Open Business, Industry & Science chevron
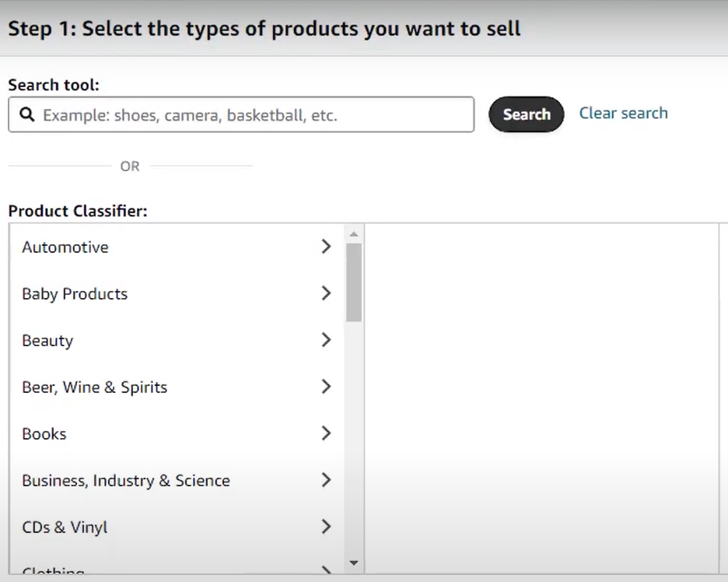Viewport: 728px width, 582px height. click(x=326, y=480)
